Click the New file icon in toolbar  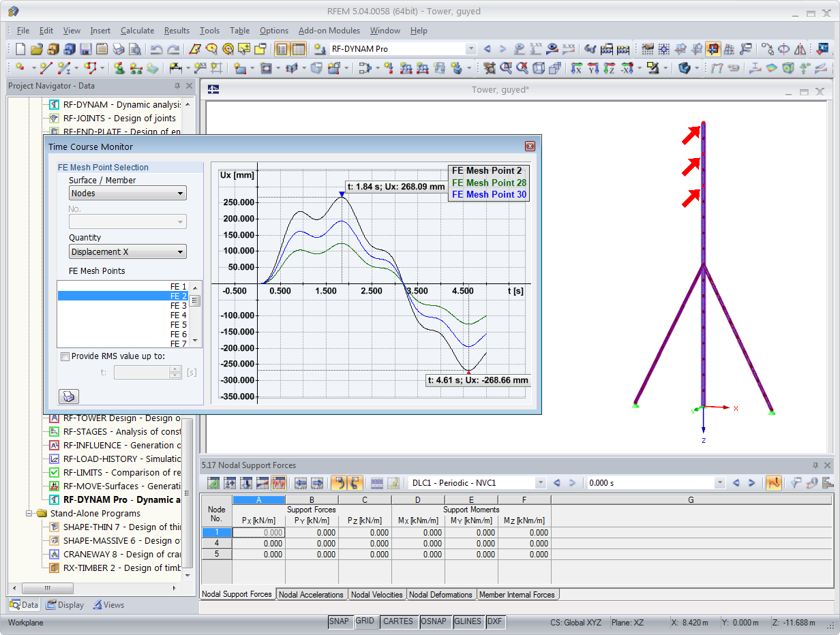[x=20, y=49]
